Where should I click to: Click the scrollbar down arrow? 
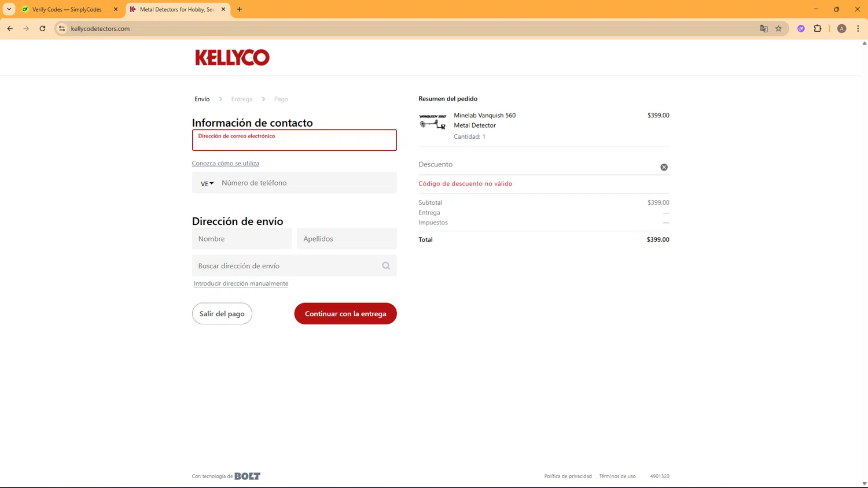(x=865, y=484)
